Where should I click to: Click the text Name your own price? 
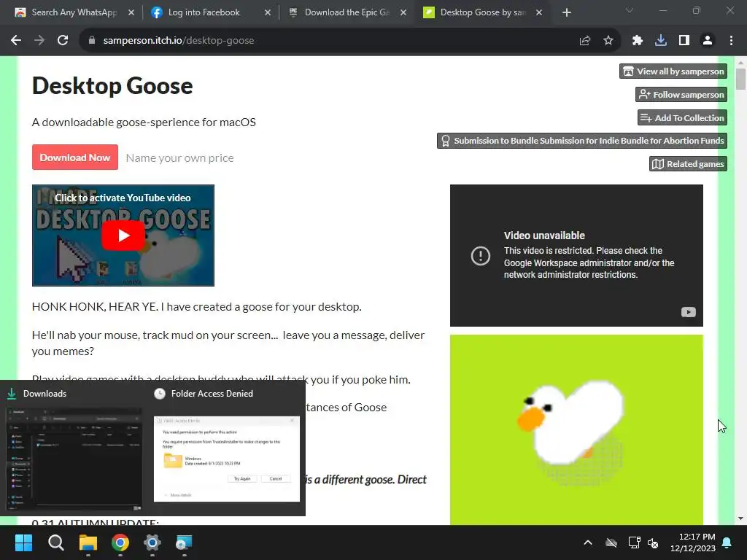click(x=179, y=157)
